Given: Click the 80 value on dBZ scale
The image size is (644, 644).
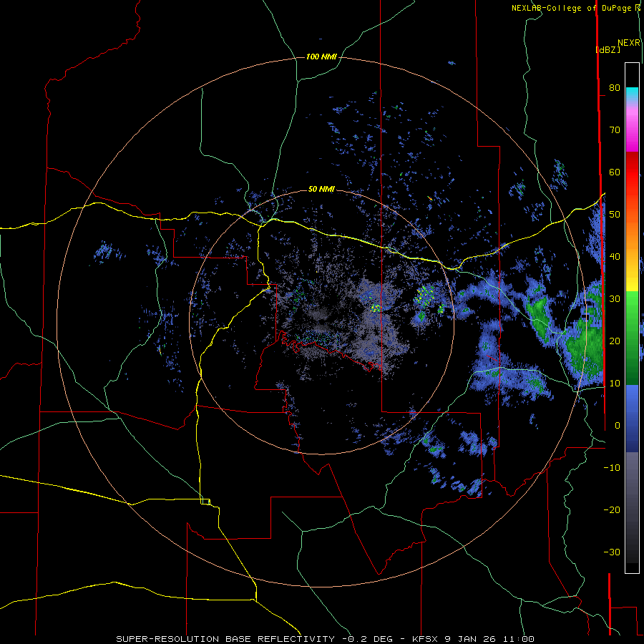Looking at the screenshot, I should [x=615, y=87].
